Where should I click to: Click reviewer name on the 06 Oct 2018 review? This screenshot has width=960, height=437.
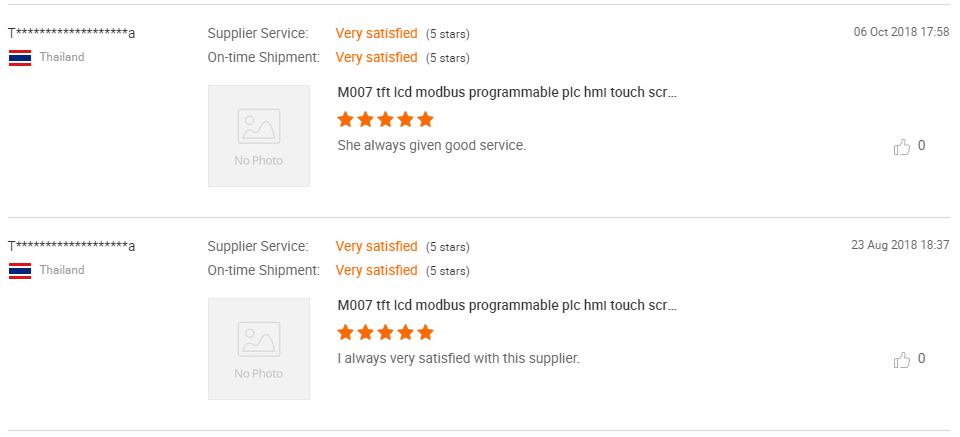(72, 33)
